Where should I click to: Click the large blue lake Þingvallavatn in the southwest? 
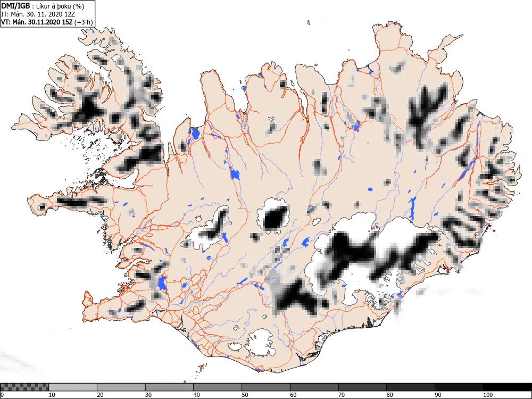tap(162, 283)
